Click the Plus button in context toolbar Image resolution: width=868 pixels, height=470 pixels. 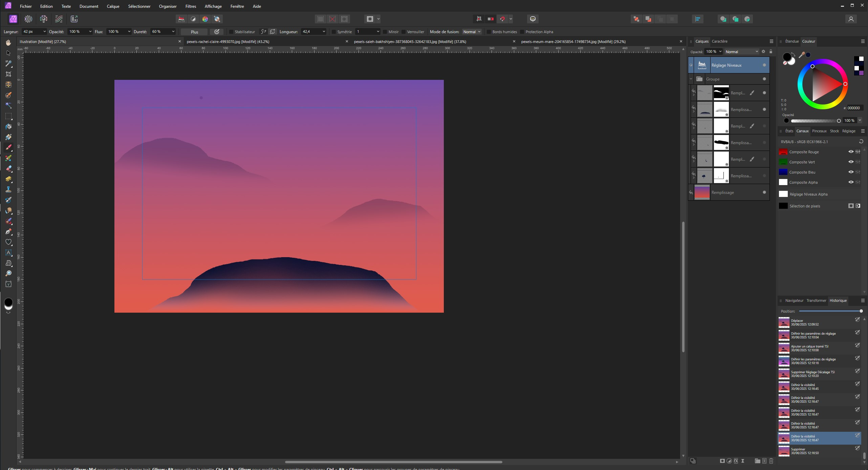pos(194,32)
